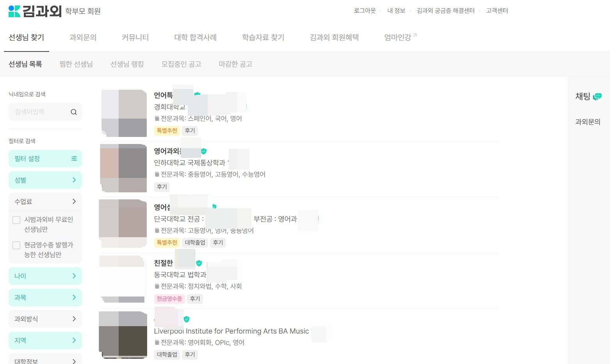
Task: Check 시범과외비 무료인 선생님만 checkbox
Action: point(16,220)
